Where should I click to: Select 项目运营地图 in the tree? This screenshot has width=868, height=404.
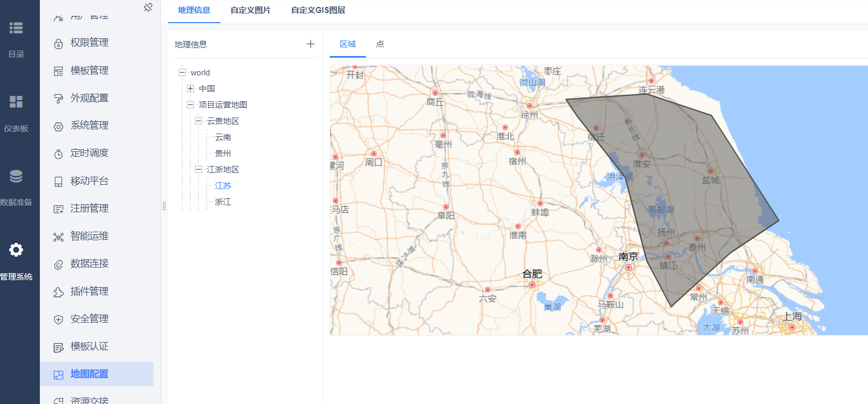tap(223, 105)
